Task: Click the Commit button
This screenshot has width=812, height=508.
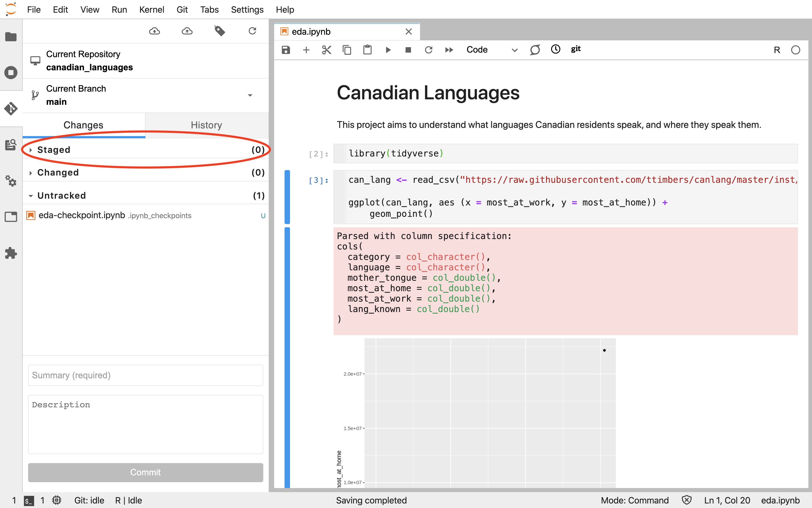Action: click(x=146, y=472)
